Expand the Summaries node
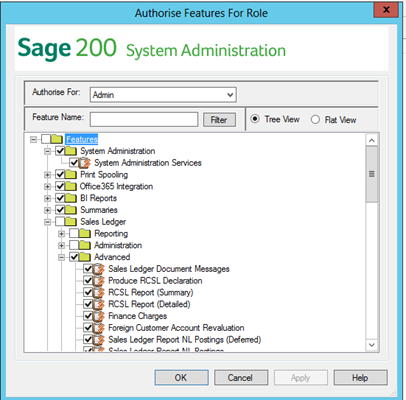Viewport: 406px width, 400px height. click(x=48, y=210)
